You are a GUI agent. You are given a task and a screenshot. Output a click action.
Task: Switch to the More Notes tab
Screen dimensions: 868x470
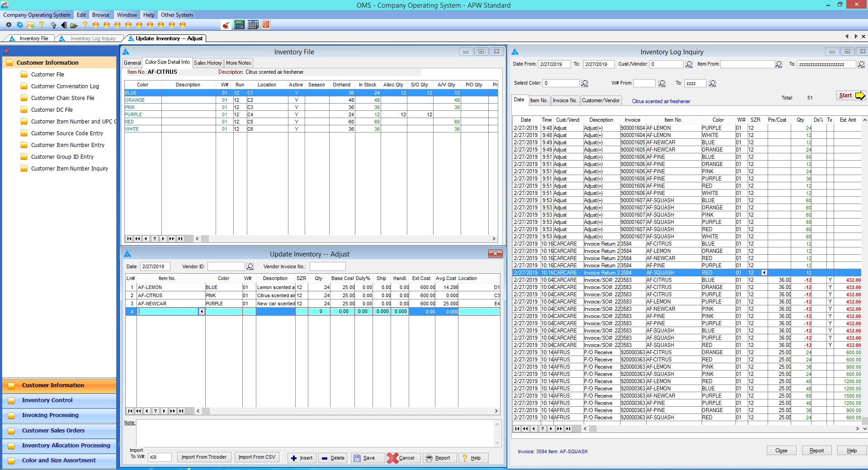pos(239,63)
